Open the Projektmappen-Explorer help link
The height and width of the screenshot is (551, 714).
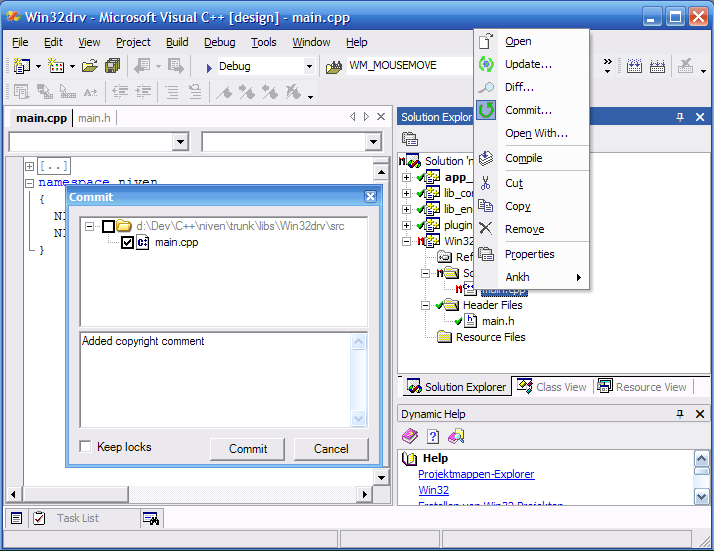point(476,474)
